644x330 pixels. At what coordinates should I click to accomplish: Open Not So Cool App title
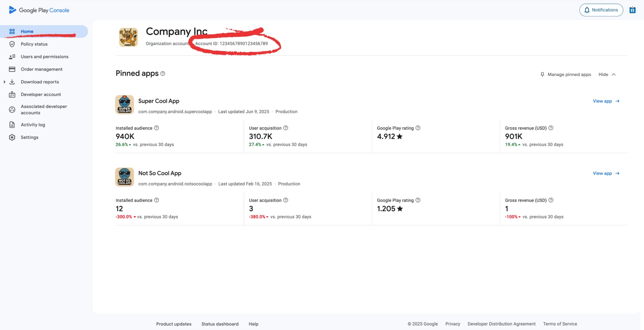point(160,173)
